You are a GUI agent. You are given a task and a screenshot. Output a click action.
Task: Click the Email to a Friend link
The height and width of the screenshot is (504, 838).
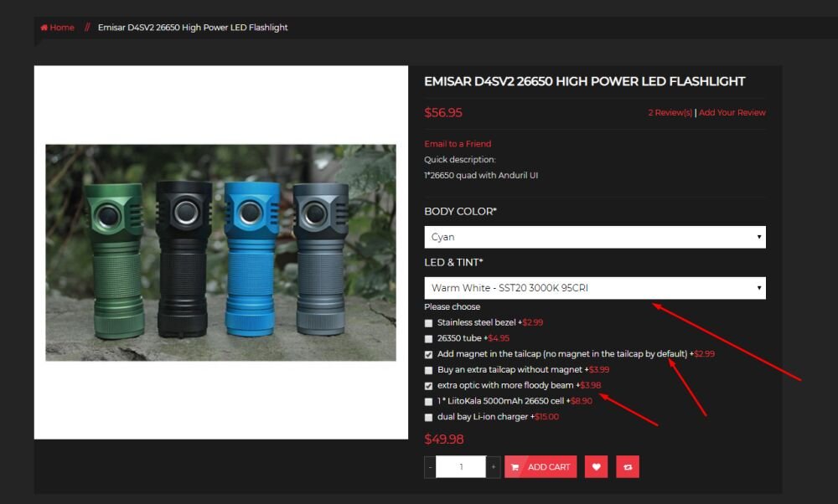pyautogui.click(x=458, y=144)
